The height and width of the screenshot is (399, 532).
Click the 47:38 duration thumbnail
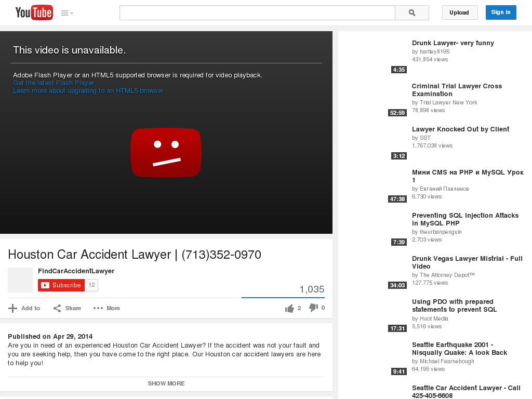pyautogui.click(x=397, y=199)
